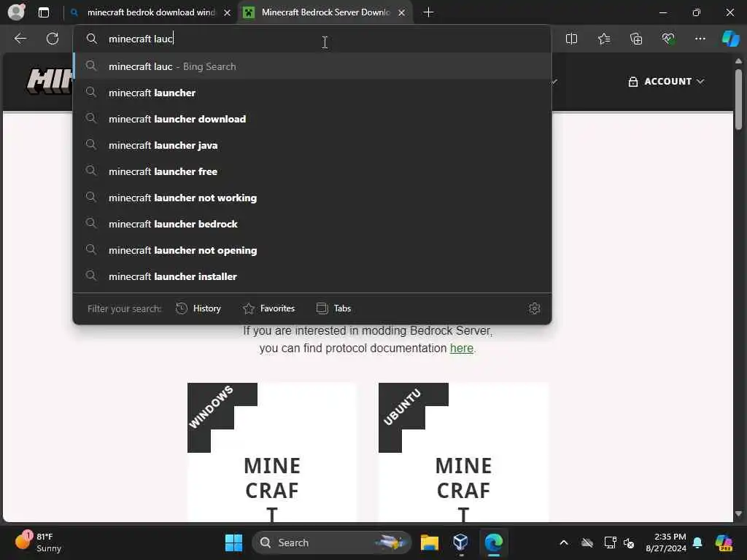Go back with the back arrow
The height and width of the screenshot is (560, 747).
coord(20,39)
